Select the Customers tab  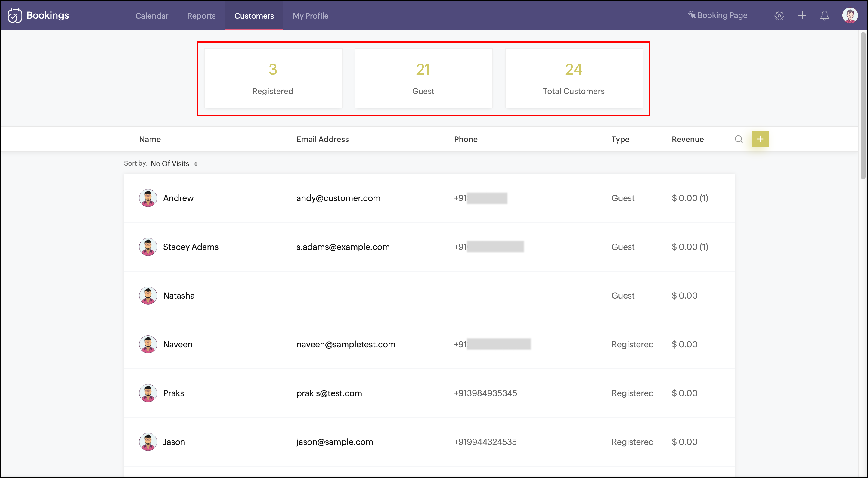click(254, 16)
